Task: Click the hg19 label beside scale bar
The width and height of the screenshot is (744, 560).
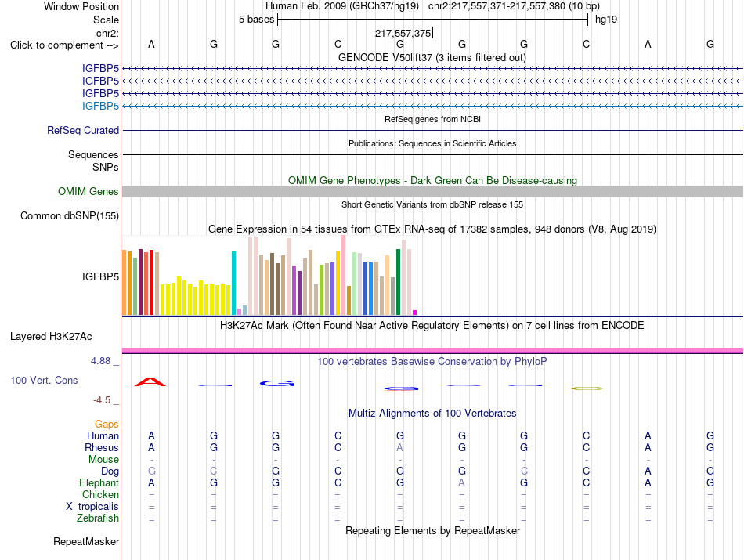Action: (606, 20)
